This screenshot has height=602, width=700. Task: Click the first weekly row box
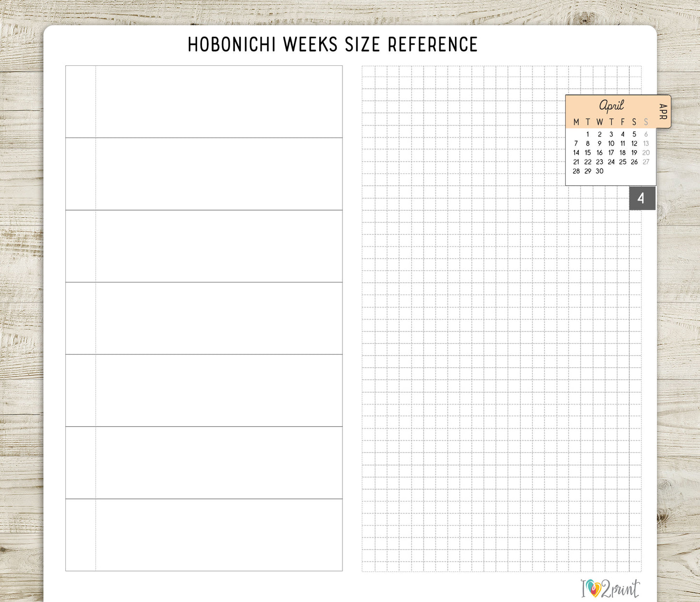pyautogui.click(x=204, y=102)
